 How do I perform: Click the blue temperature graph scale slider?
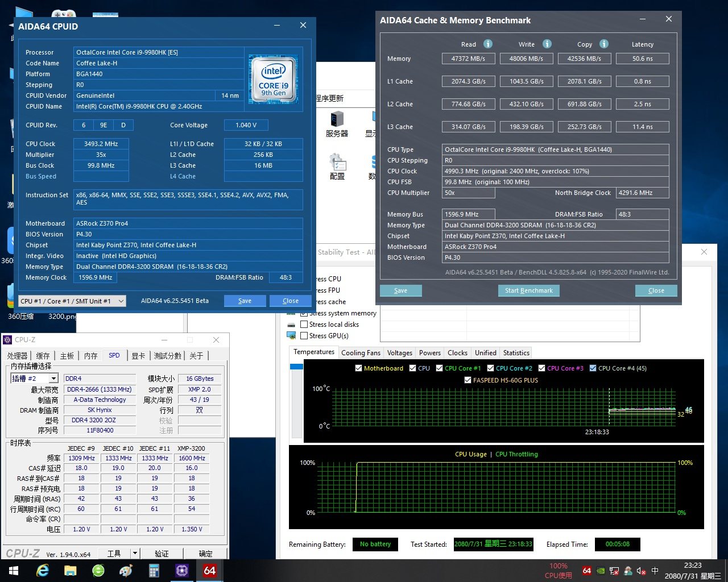296,367
